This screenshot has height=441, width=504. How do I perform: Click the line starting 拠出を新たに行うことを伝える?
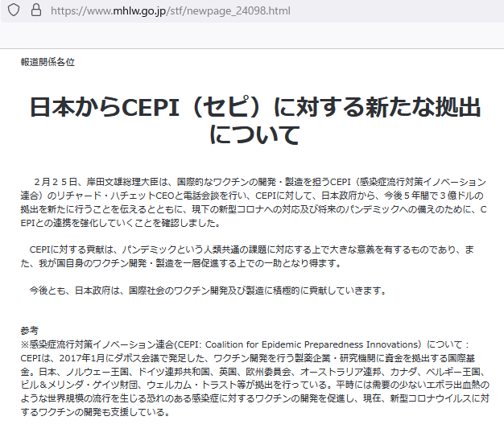pos(254,209)
